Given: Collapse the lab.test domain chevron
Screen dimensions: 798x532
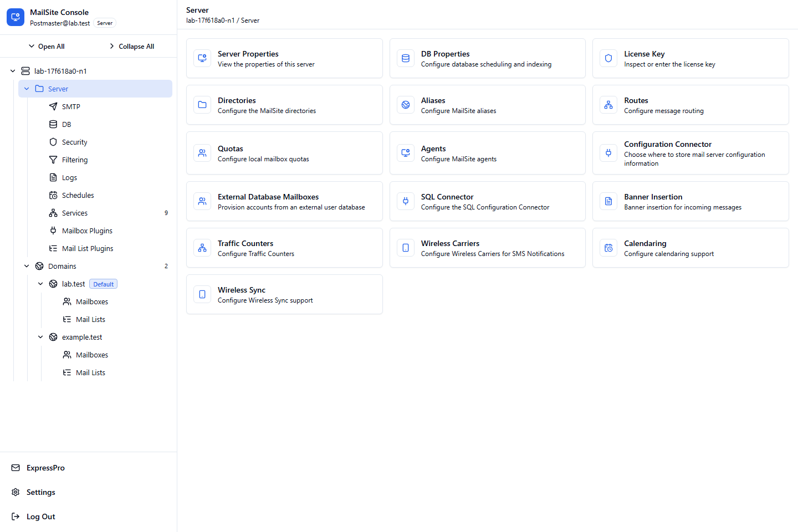Looking at the screenshot, I should [40, 284].
